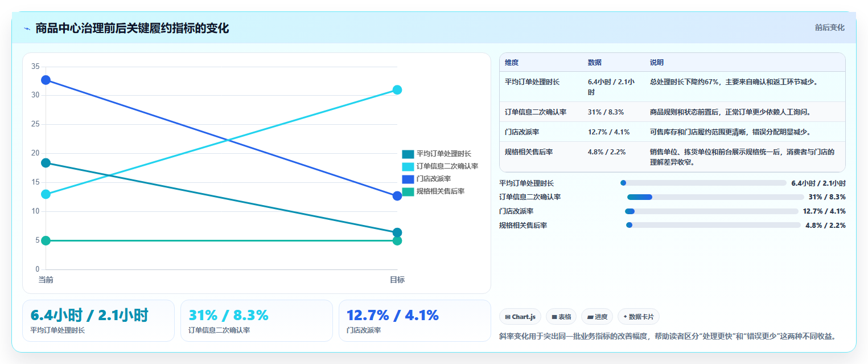This screenshot has height=364, width=868.
Task: Click the table value 4.8% / 2.2%
Action: 607,152
